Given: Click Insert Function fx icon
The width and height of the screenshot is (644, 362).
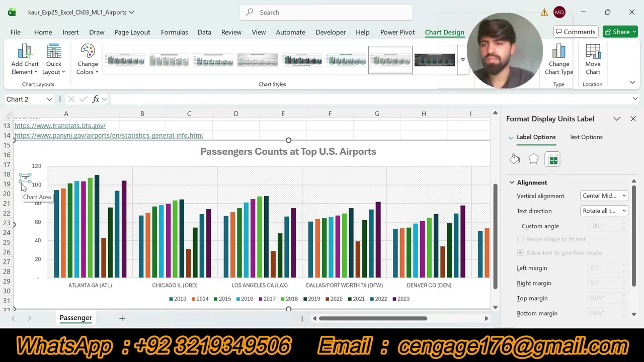Looking at the screenshot, I should tap(96, 99).
